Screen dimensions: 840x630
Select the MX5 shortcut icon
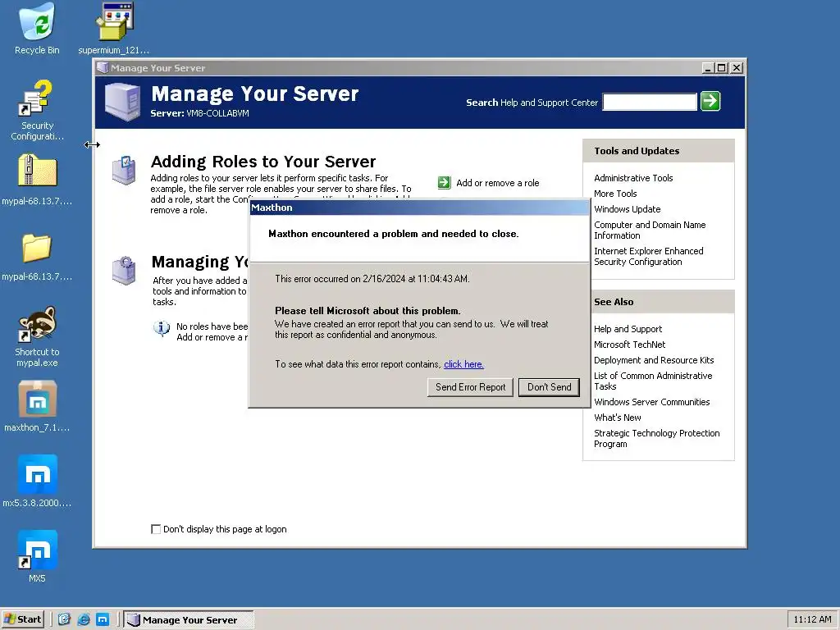pyautogui.click(x=37, y=550)
